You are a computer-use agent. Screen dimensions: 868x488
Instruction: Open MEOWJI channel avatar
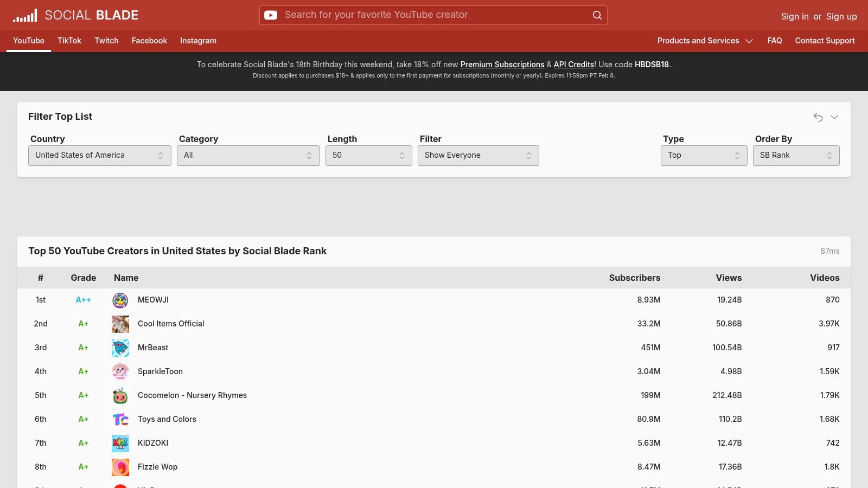[120, 300]
